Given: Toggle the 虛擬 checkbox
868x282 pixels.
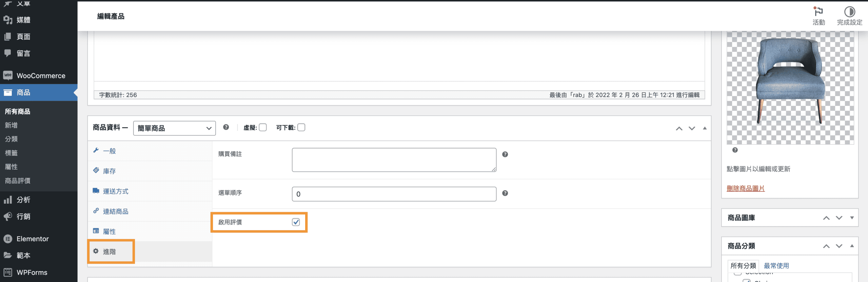Looking at the screenshot, I should click(263, 128).
